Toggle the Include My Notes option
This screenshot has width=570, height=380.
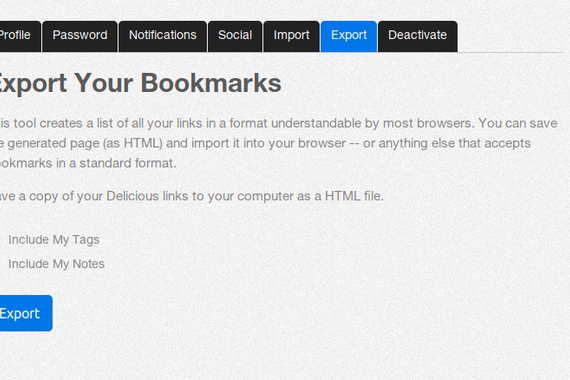click(56, 264)
